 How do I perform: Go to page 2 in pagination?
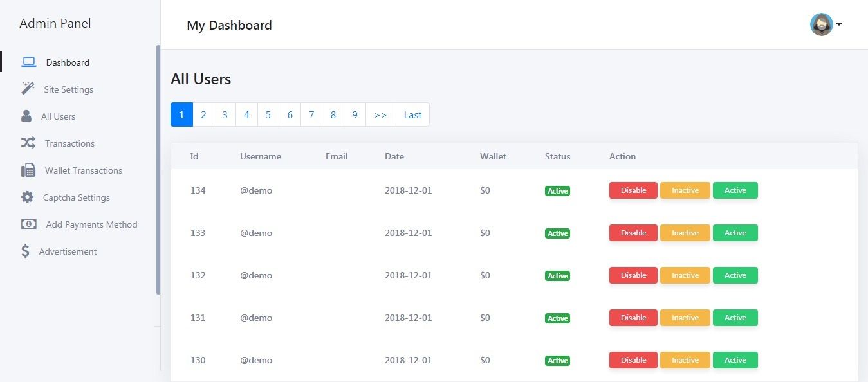203,114
